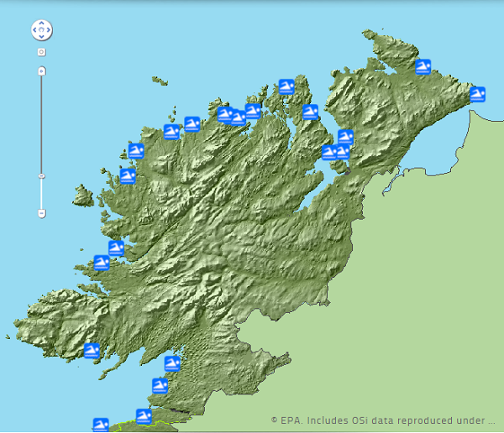Pan the map south with the down arrow

point(41,36)
